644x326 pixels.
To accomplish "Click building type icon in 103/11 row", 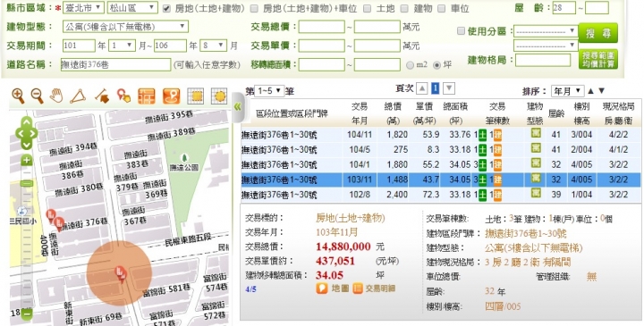I will [536, 178].
